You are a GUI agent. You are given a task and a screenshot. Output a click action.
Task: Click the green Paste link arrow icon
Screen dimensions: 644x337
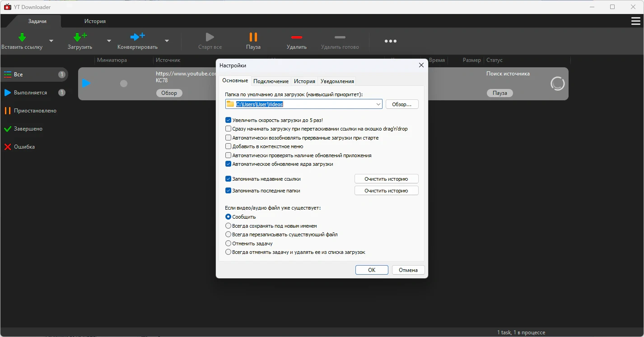click(x=22, y=37)
